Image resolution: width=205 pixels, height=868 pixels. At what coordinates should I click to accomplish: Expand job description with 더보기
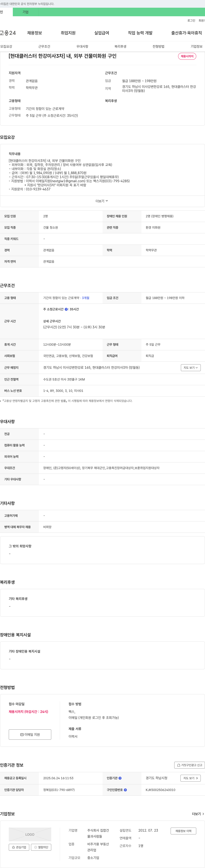pyautogui.click(x=102, y=201)
